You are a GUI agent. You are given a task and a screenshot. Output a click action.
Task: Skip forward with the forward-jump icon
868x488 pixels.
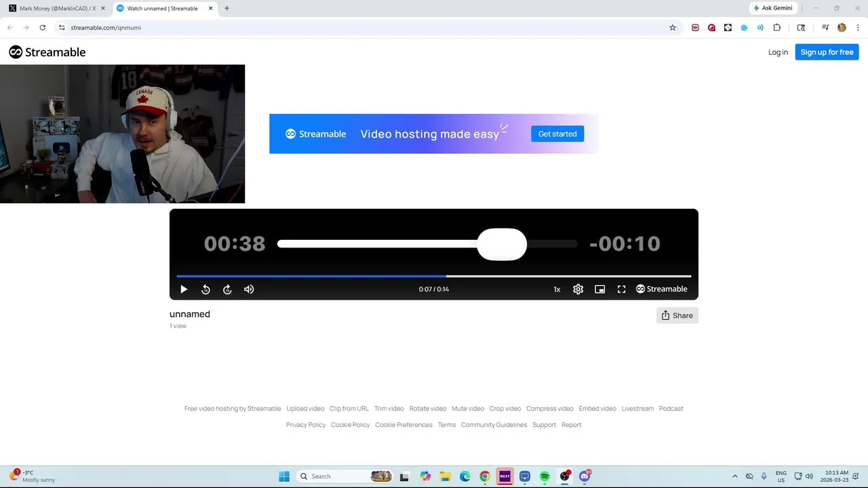[x=227, y=289]
